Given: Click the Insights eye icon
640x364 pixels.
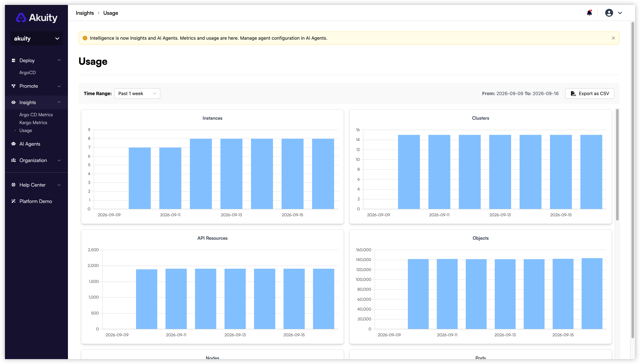Looking at the screenshot, I should [13, 102].
